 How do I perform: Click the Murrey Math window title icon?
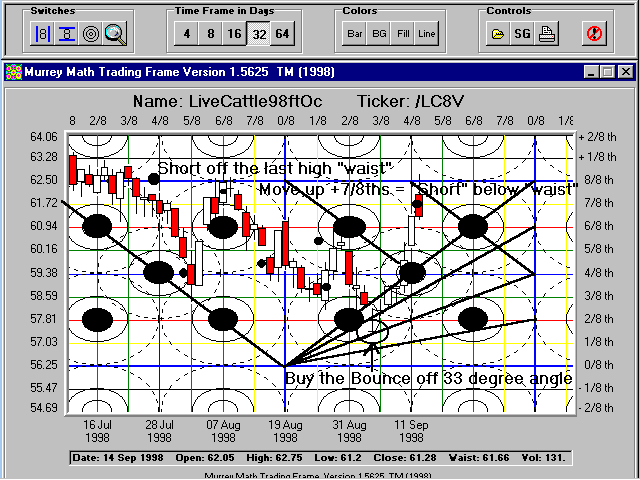[x=14, y=72]
